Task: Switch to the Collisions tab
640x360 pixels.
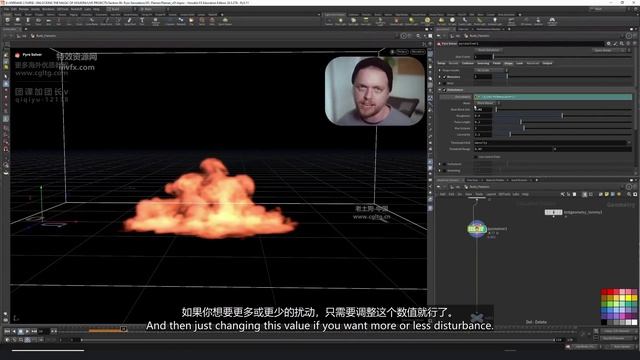Action: click(x=468, y=63)
